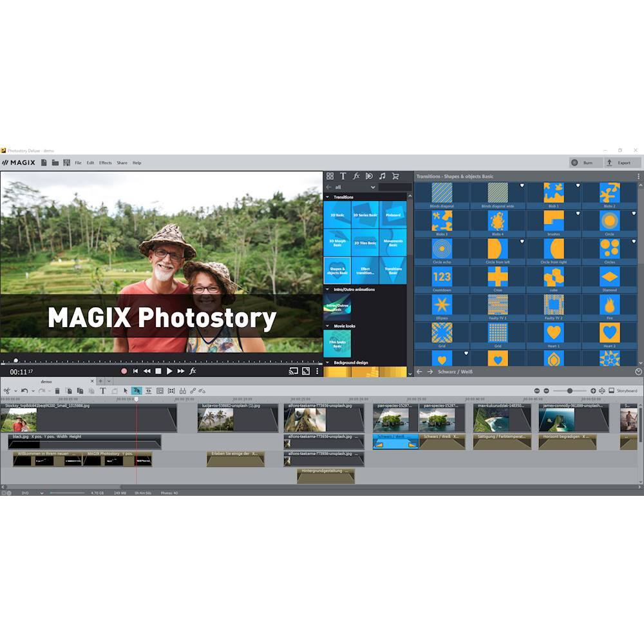
Task: Open the music note audio tab icon
Action: pos(382,176)
